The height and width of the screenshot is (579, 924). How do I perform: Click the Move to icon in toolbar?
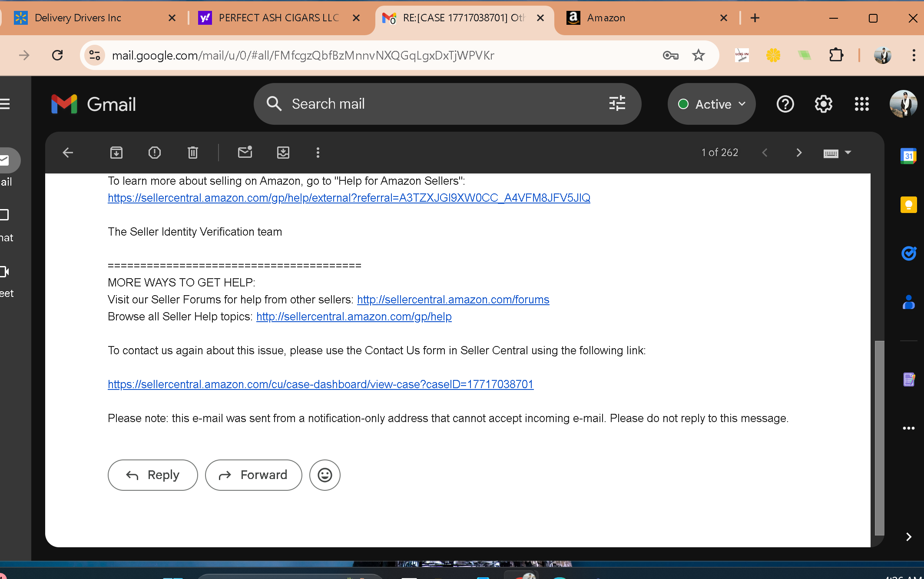click(283, 153)
